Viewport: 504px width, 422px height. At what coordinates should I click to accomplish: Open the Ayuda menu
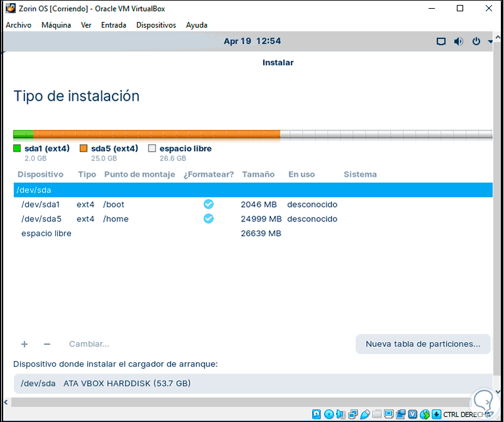click(x=196, y=25)
